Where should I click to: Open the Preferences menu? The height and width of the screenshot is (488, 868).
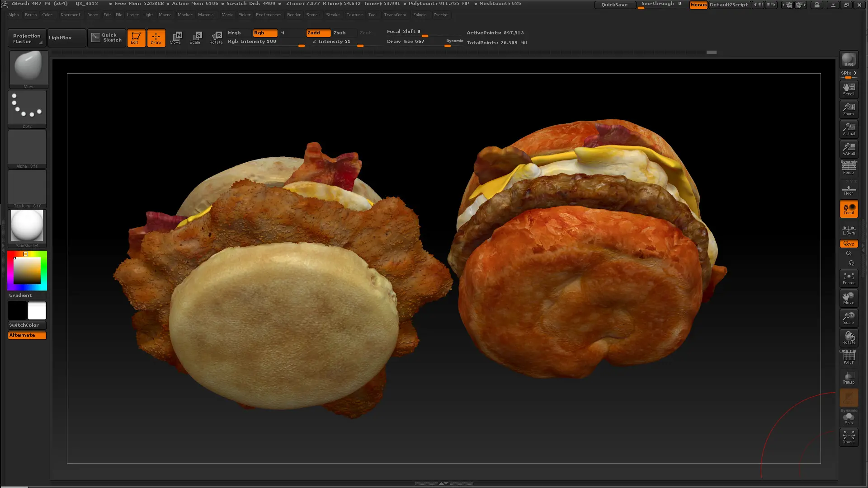point(269,15)
